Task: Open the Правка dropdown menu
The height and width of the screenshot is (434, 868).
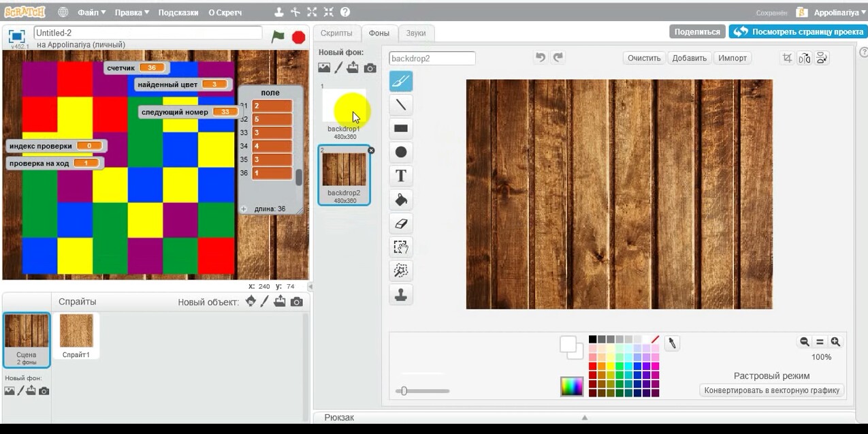Action: 131,12
